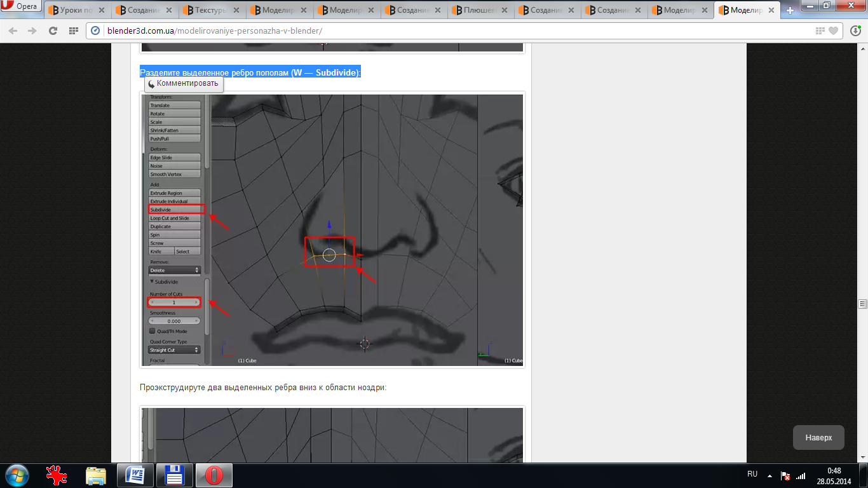Open the Action Center flag icon

(x=785, y=475)
